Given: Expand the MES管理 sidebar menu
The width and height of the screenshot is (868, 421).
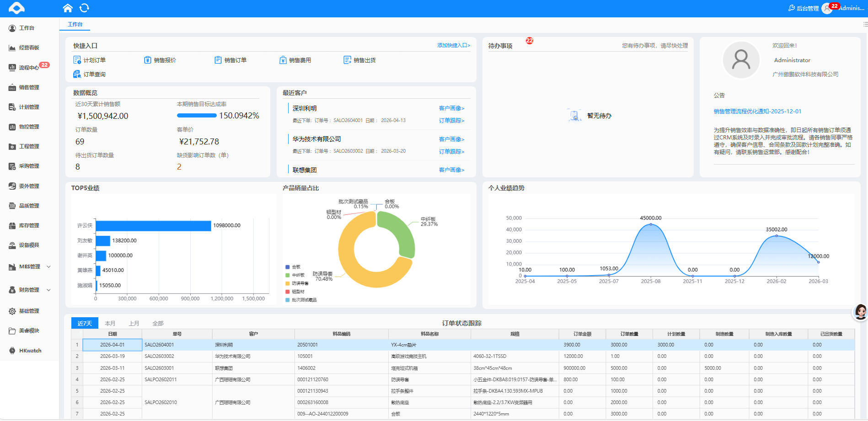Looking at the screenshot, I should 29,266.
